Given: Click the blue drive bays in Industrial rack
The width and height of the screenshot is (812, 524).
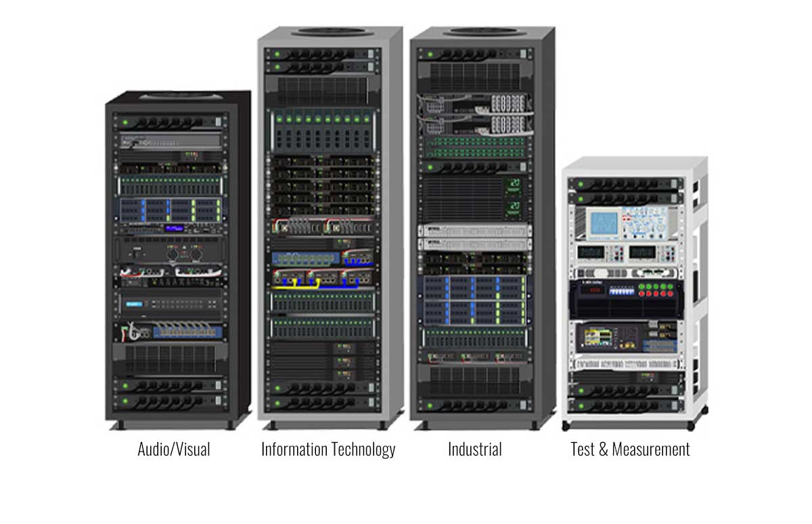Looking at the screenshot, I should (474, 300).
